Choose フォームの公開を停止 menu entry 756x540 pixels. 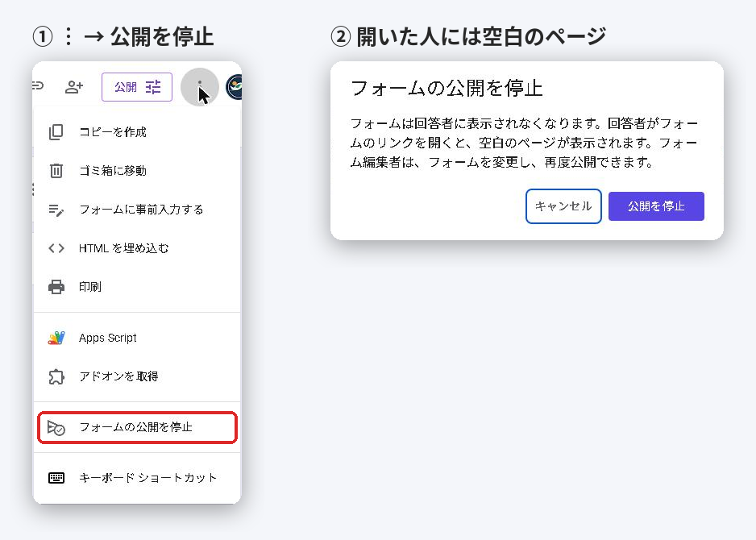click(137, 428)
